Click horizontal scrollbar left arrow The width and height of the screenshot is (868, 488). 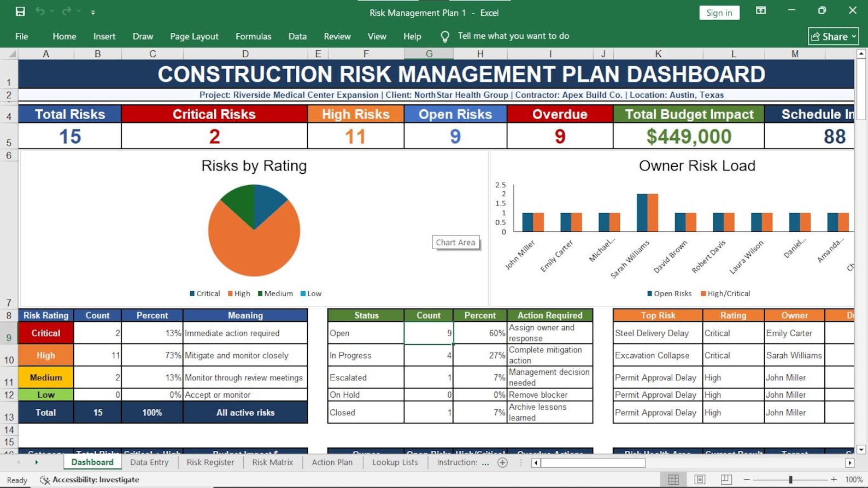[536, 463]
